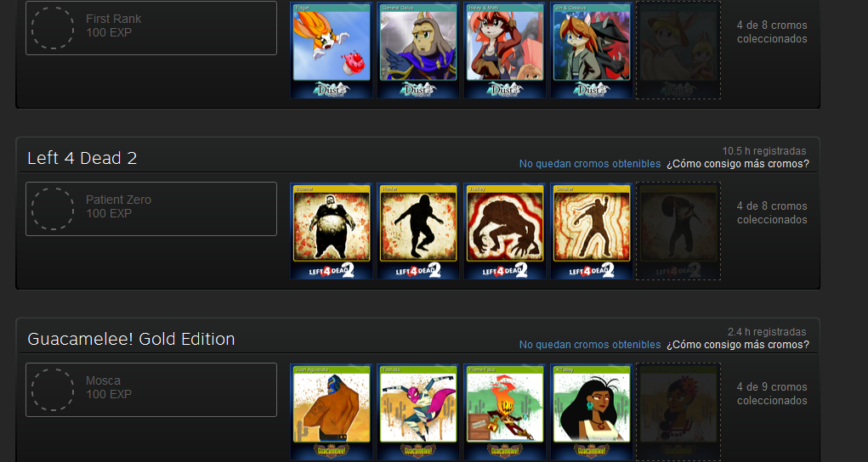Click the Smoker trading card
This screenshot has height=462, width=868.
(591, 231)
